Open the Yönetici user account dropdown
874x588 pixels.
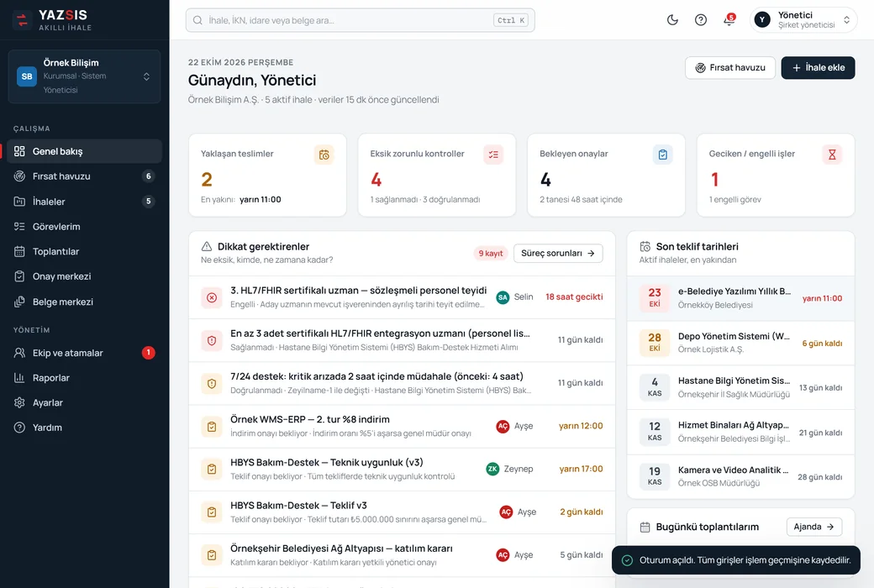point(803,20)
